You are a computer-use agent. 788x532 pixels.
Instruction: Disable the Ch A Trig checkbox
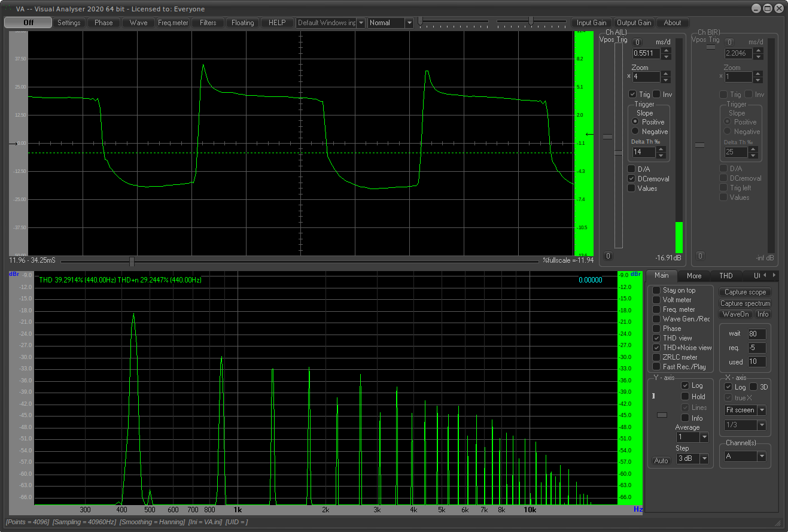coord(632,95)
